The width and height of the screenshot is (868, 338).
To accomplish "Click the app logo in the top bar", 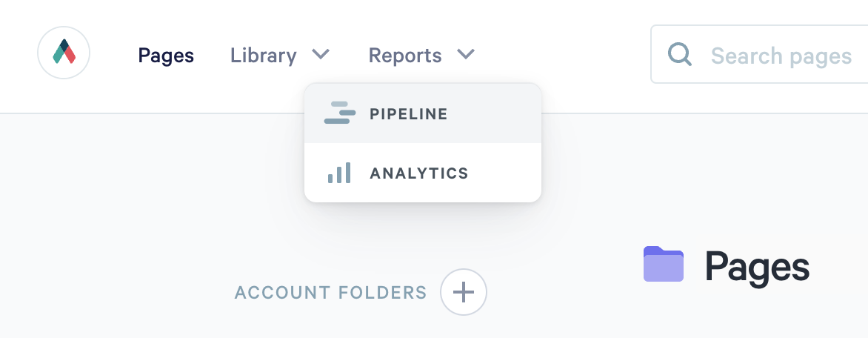I will click(x=64, y=53).
